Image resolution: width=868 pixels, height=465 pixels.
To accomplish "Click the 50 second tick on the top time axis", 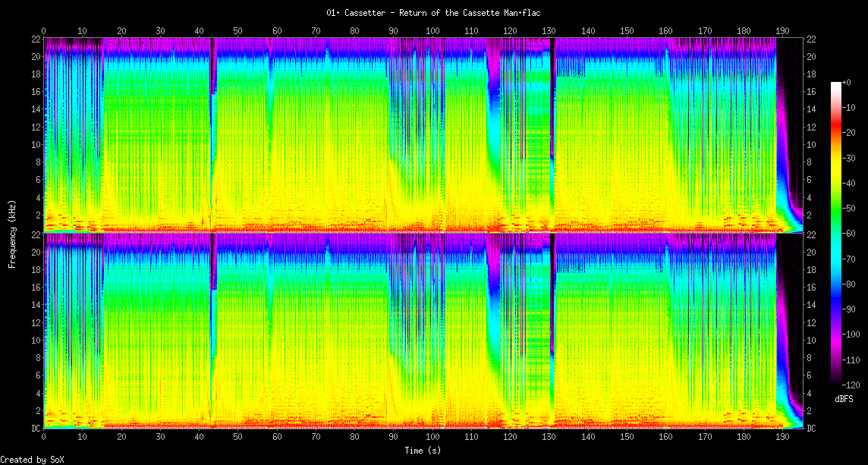I will coord(238,30).
